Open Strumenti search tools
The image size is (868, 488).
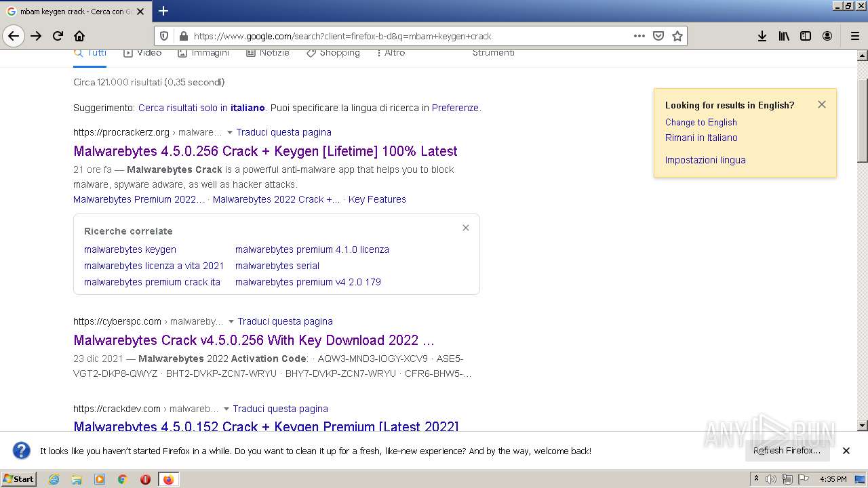[x=493, y=53]
